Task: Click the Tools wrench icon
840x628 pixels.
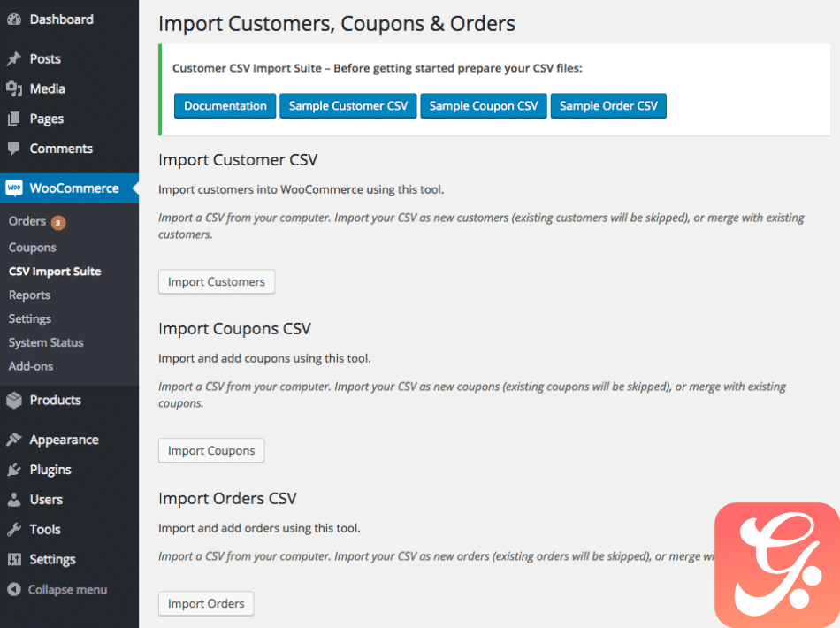Action: (14, 530)
